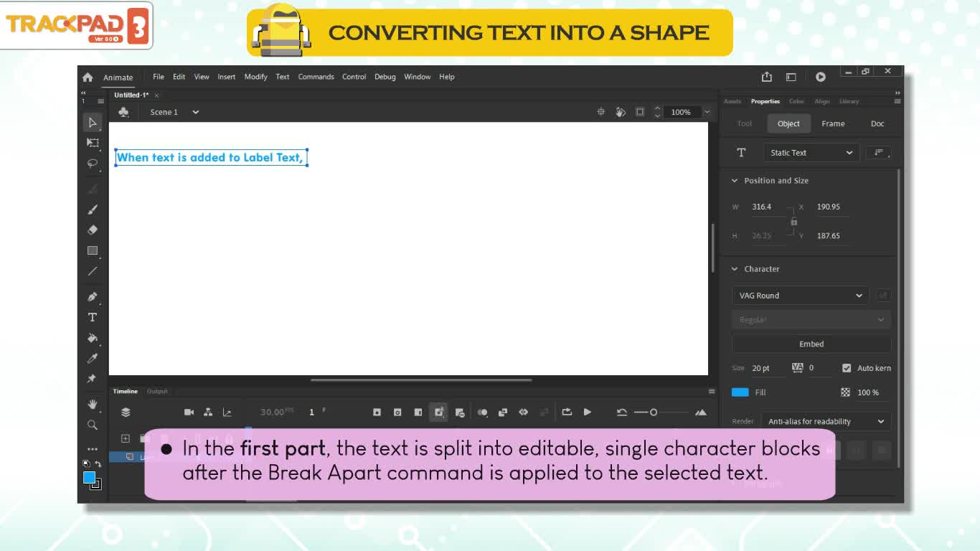Toggle Clip content outside stage
The image size is (980, 551).
pyautogui.click(x=640, y=112)
